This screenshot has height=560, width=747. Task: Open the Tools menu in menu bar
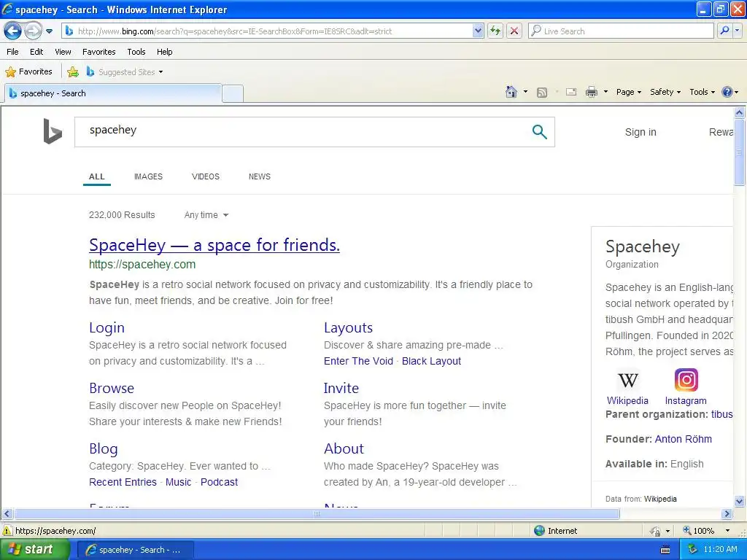tap(136, 52)
